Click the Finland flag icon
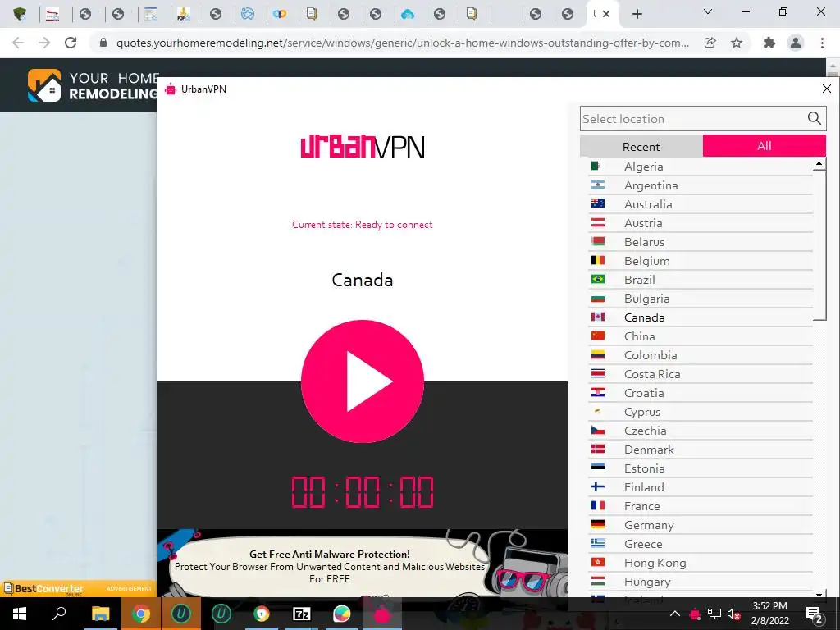The image size is (840, 630). pyautogui.click(x=598, y=486)
